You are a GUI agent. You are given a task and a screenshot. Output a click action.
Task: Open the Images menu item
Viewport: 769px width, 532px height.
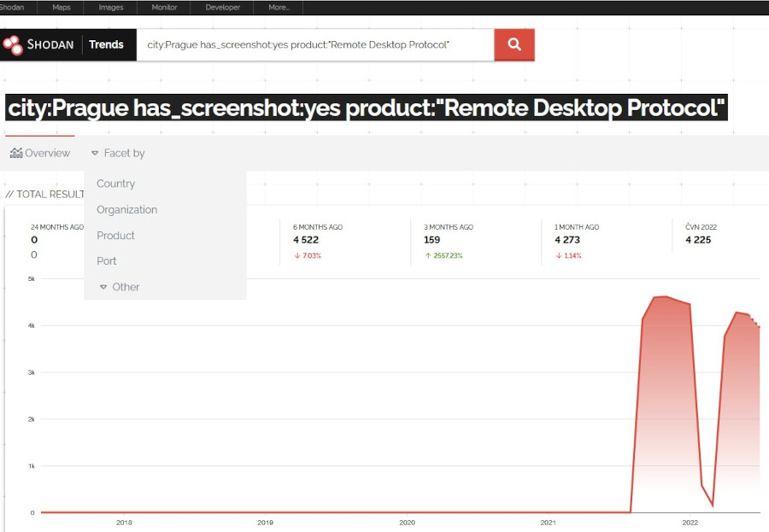(x=111, y=8)
